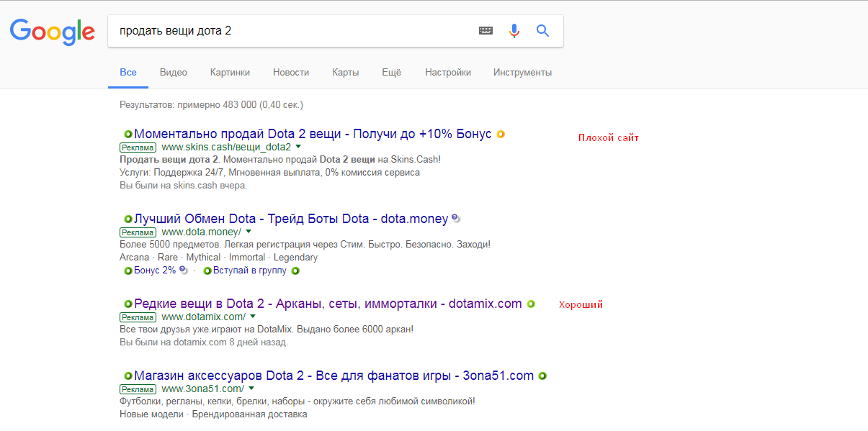Click the URL text 'www.dota.money/'
Image resolution: width=868 pixels, height=431 pixels.
[201, 232]
